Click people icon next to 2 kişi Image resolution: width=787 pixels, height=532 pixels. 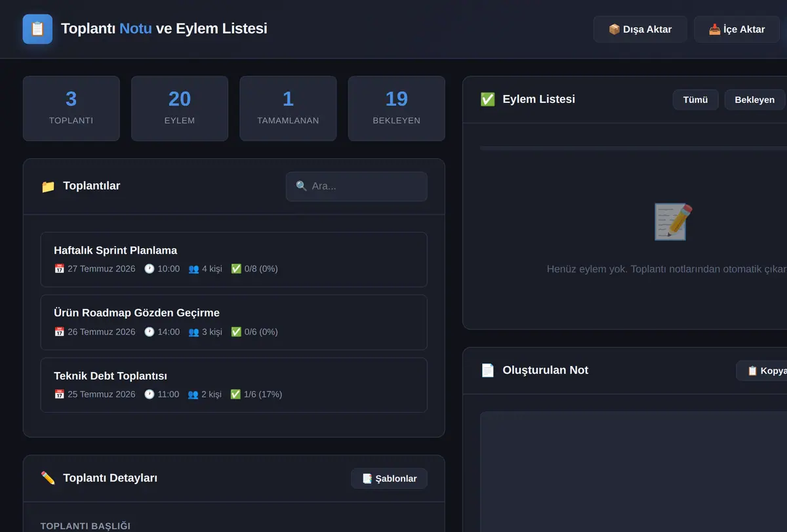coord(193,394)
